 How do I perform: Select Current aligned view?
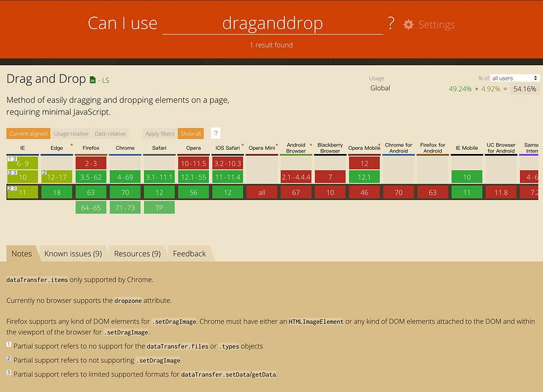pos(28,134)
